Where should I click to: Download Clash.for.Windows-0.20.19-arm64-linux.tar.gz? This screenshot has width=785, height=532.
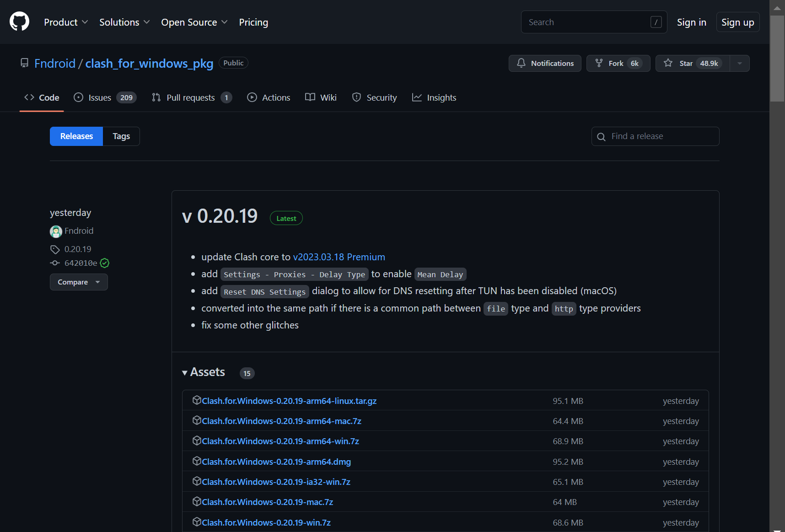289,401
